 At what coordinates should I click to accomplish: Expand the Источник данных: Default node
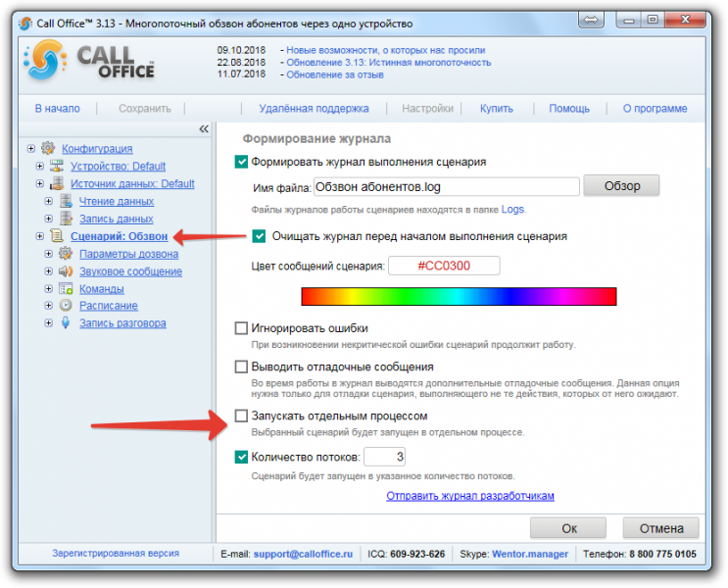pos(39,183)
